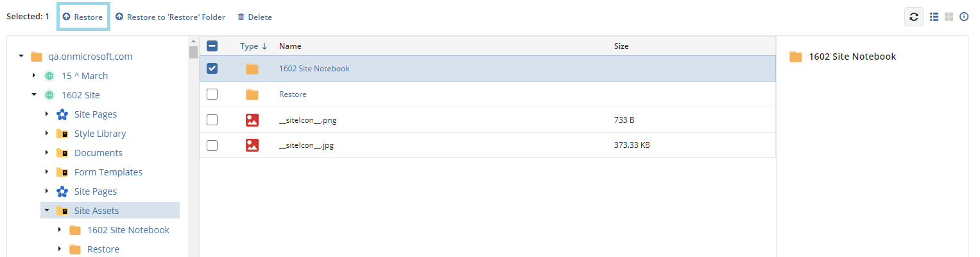Expand the 15 ^ March tree node

(34, 76)
